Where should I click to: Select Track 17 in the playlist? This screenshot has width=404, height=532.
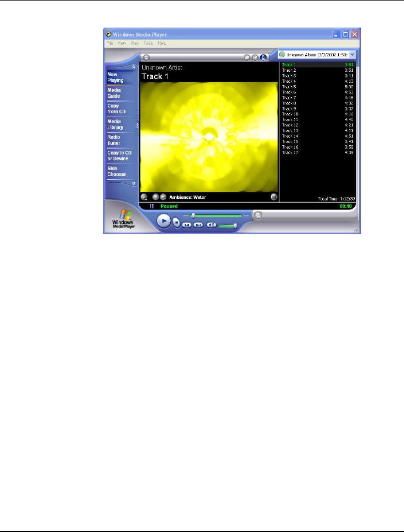coord(317,152)
